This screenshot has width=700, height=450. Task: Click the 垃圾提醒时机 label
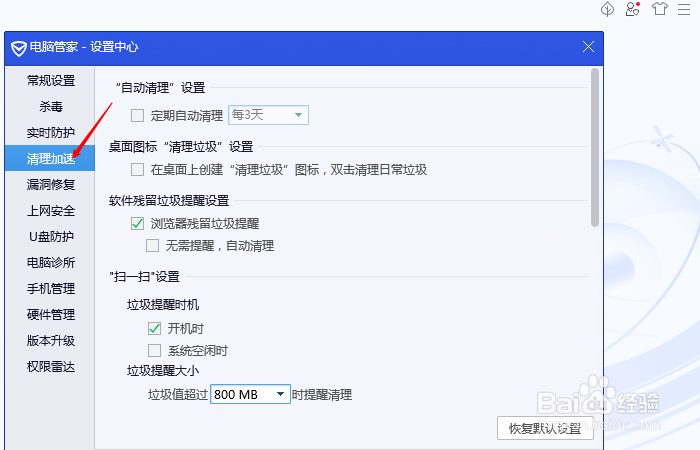163,305
